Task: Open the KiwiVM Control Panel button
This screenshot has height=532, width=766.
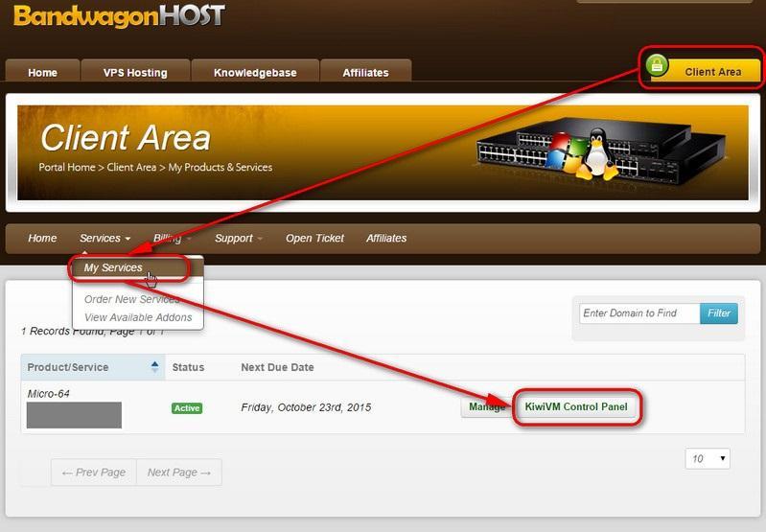Action: coord(576,407)
